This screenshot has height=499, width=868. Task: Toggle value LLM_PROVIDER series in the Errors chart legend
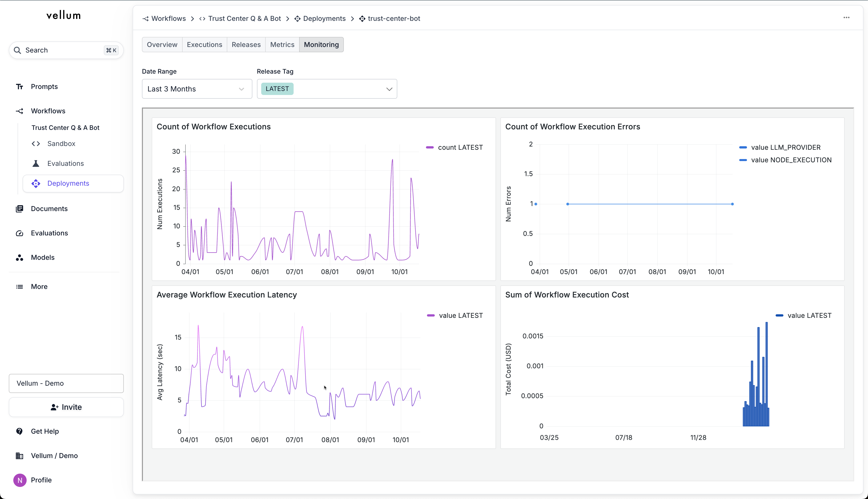pos(780,147)
